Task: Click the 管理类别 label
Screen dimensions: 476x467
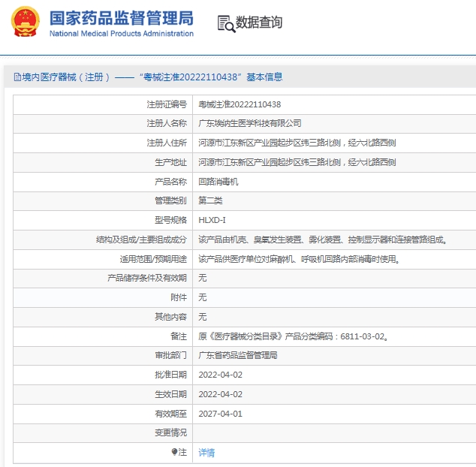Action: (170, 200)
